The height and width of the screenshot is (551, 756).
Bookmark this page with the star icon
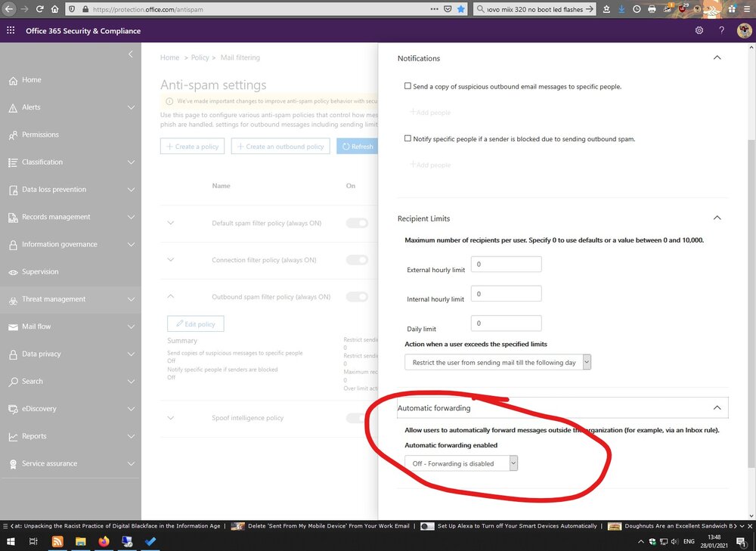click(461, 8)
